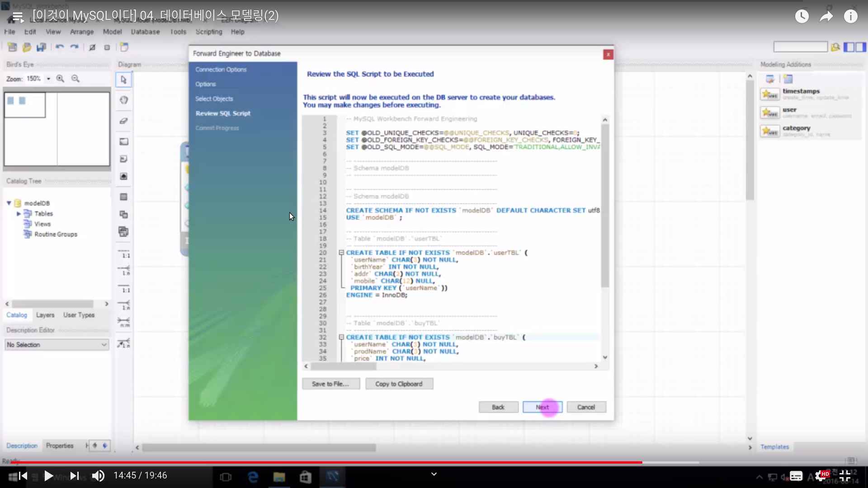Switch to the Properties tab

point(60,446)
